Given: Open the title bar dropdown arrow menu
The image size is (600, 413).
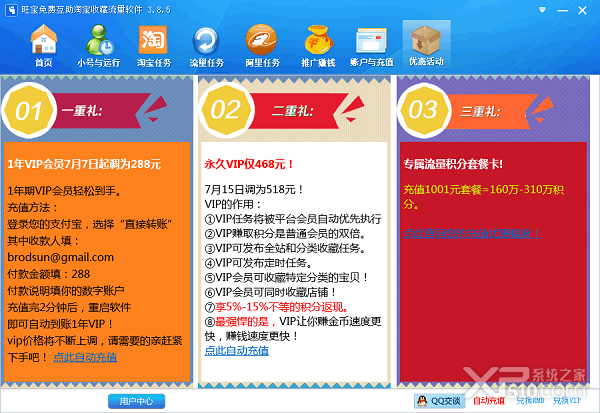Looking at the screenshot, I should 542,10.
